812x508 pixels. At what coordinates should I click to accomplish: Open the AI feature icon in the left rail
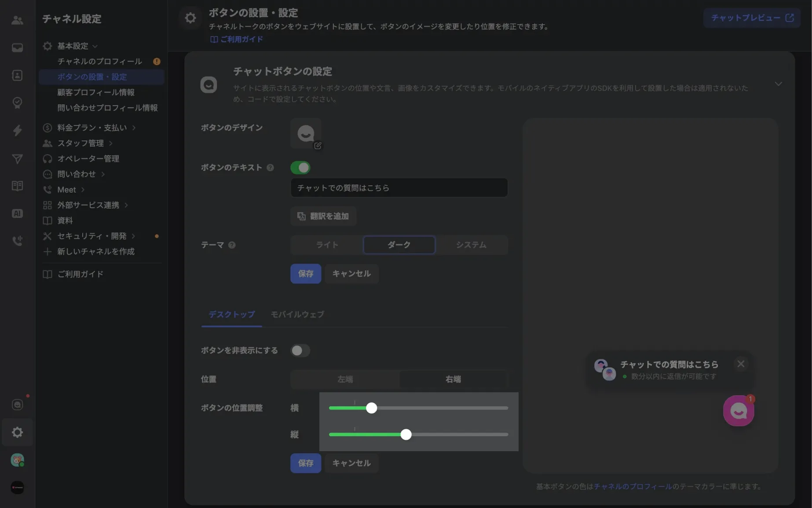(17, 213)
